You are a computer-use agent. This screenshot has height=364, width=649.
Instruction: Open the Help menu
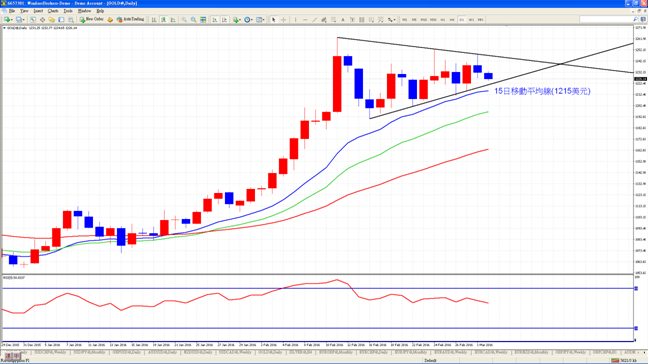(x=100, y=11)
